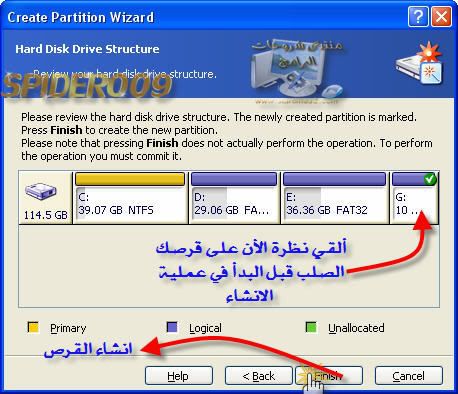Click the green Unallocated legend swatch
The width and height of the screenshot is (458, 394).
click(x=311, y=327)
